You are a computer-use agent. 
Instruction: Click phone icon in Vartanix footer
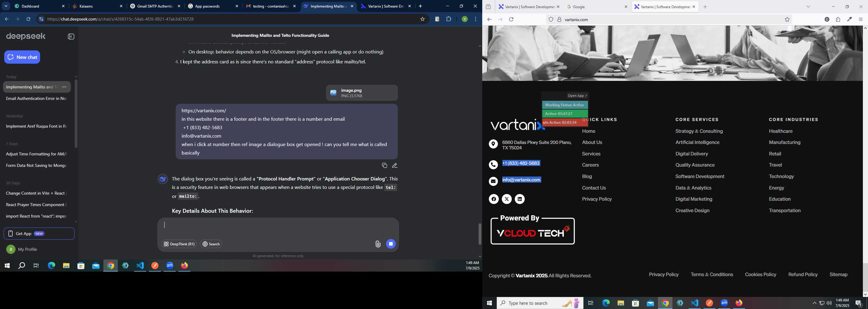click(x=493, y=165)
